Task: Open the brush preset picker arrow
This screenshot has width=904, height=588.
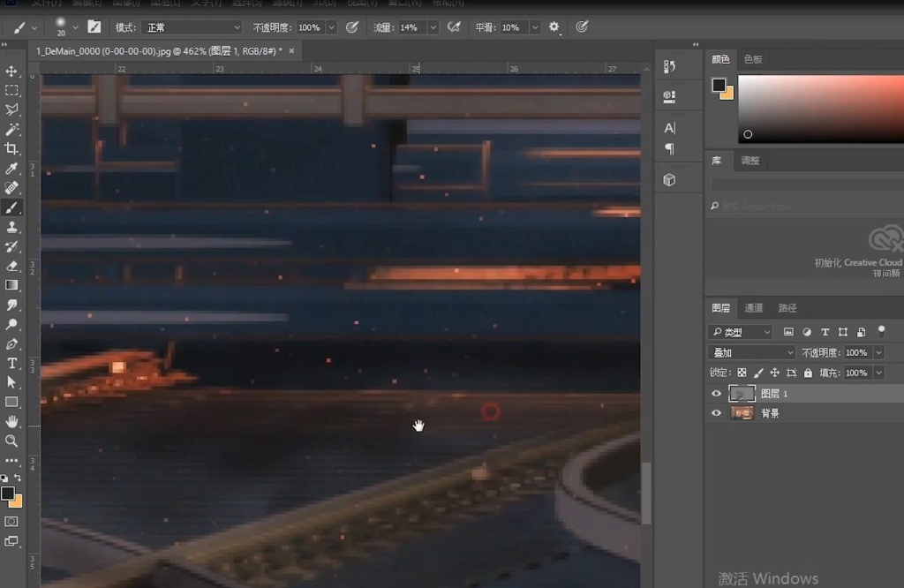Action: [x=75, y=27]
